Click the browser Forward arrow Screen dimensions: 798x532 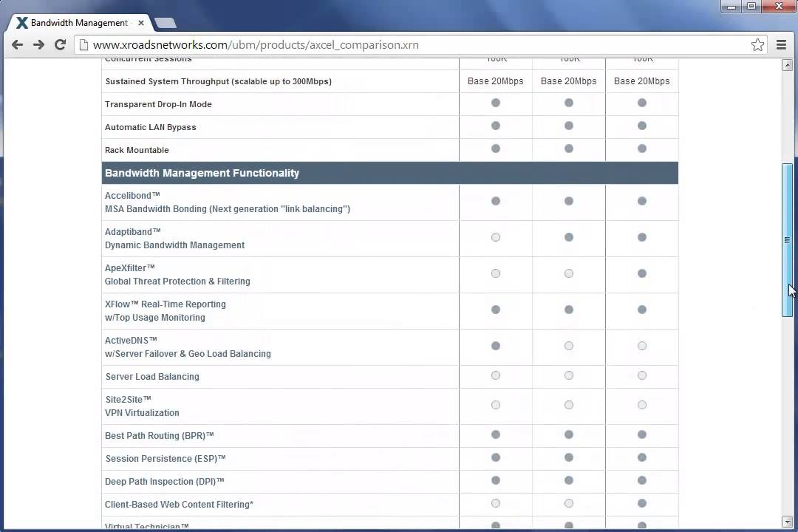pos(38,45)
